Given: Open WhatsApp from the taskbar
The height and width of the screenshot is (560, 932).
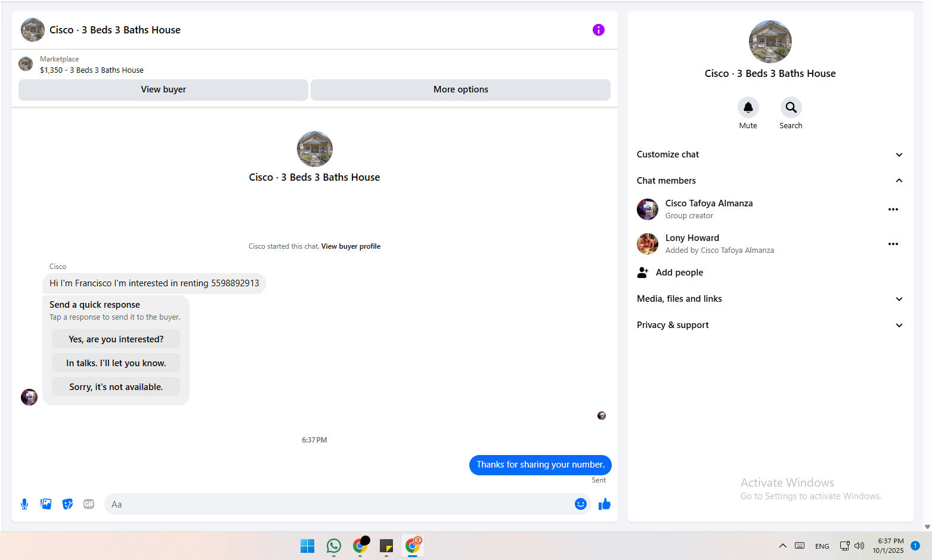Looking at the screenshot, I should 334,546.
